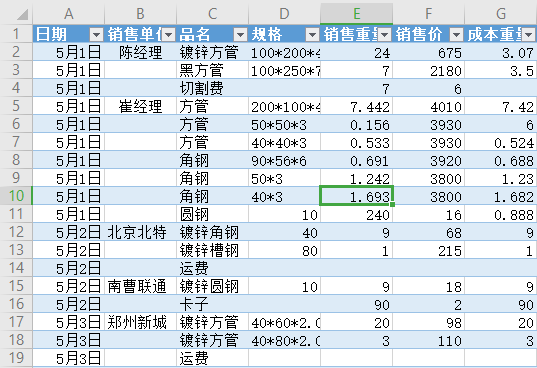Select column B header

[x=140, y=14]
